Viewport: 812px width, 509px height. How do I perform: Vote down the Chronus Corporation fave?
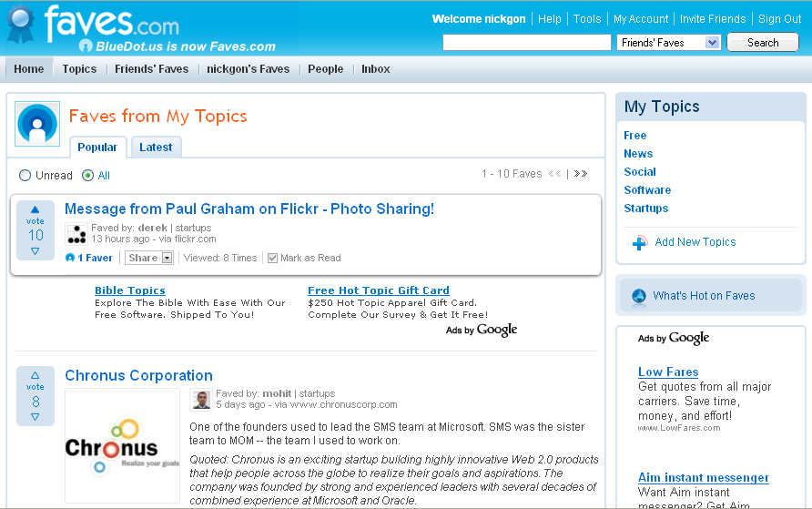[35, 417]
